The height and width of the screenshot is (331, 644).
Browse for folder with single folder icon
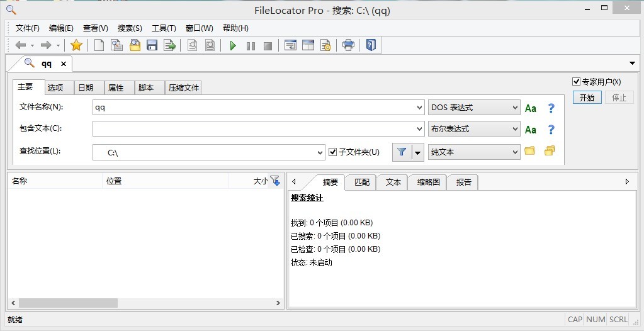pos(529,151)
